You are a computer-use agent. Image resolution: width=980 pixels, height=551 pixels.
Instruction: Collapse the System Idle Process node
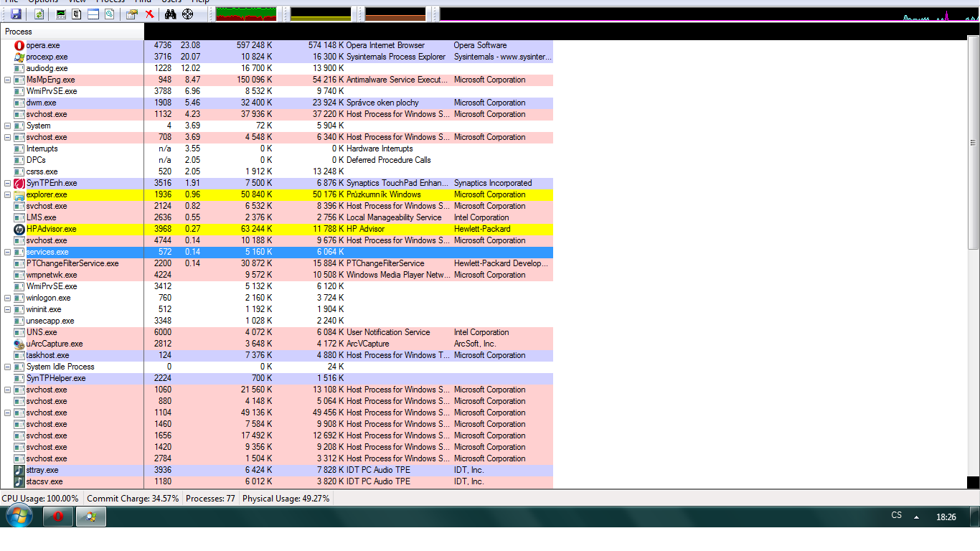[x=8, y=367]
